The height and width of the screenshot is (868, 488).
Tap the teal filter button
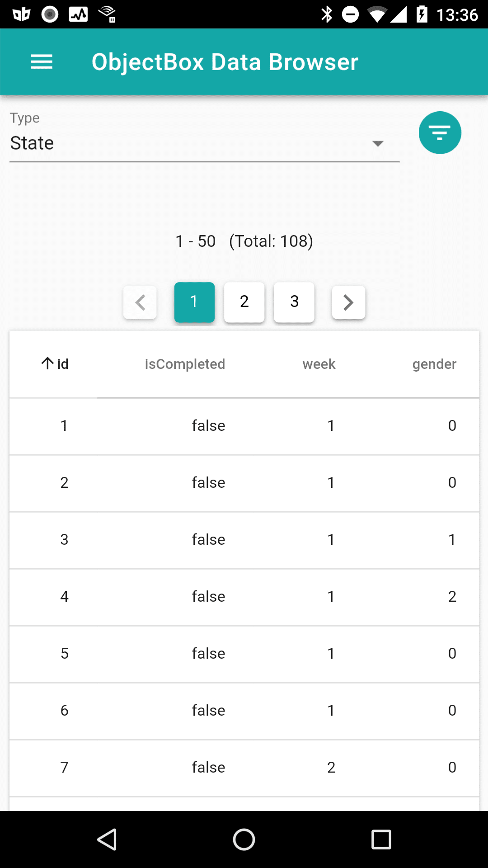[x=440, y=132]
